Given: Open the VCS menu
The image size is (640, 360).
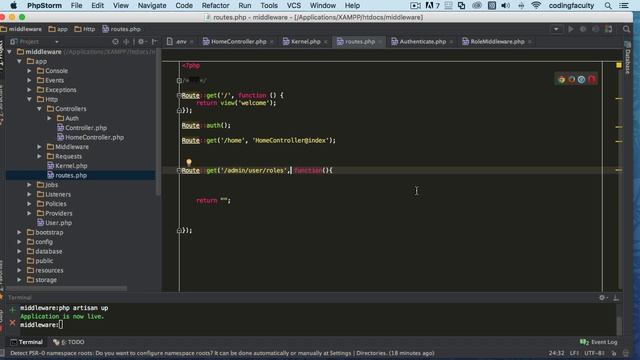Looking at the screenshot, I should click(293, 6).
